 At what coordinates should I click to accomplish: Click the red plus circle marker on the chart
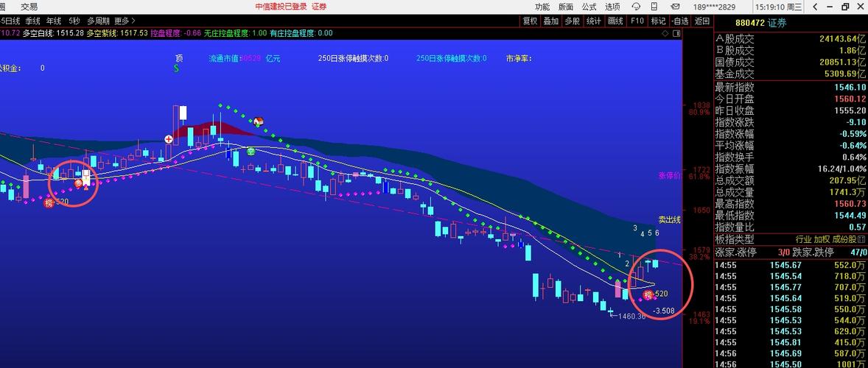pyautogui.click(x=169, y=139)
